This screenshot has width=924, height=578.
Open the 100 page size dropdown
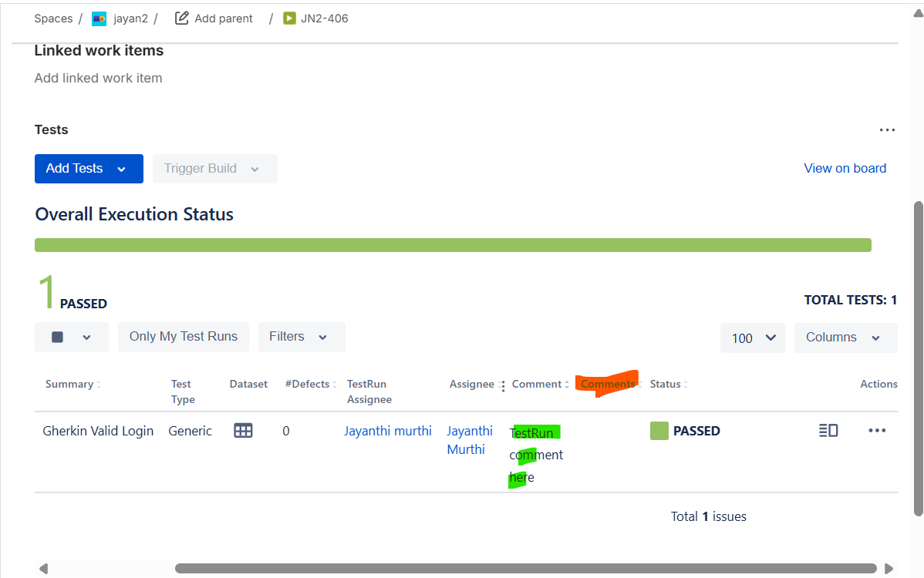(752, 338)
